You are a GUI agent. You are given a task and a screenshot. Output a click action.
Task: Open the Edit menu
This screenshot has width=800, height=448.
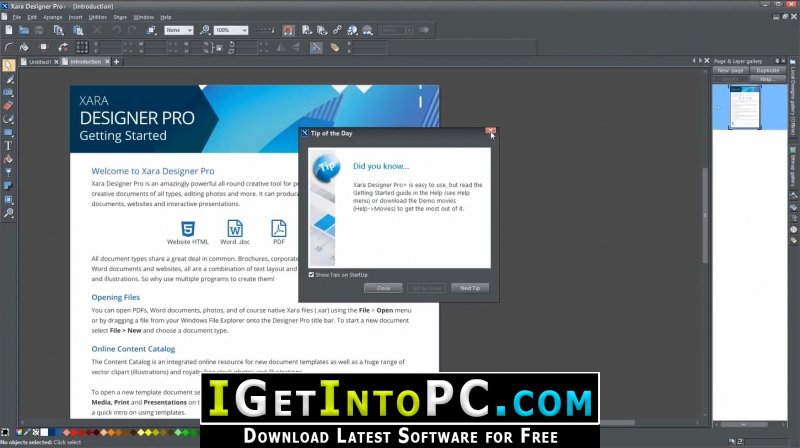coord(32,17)
